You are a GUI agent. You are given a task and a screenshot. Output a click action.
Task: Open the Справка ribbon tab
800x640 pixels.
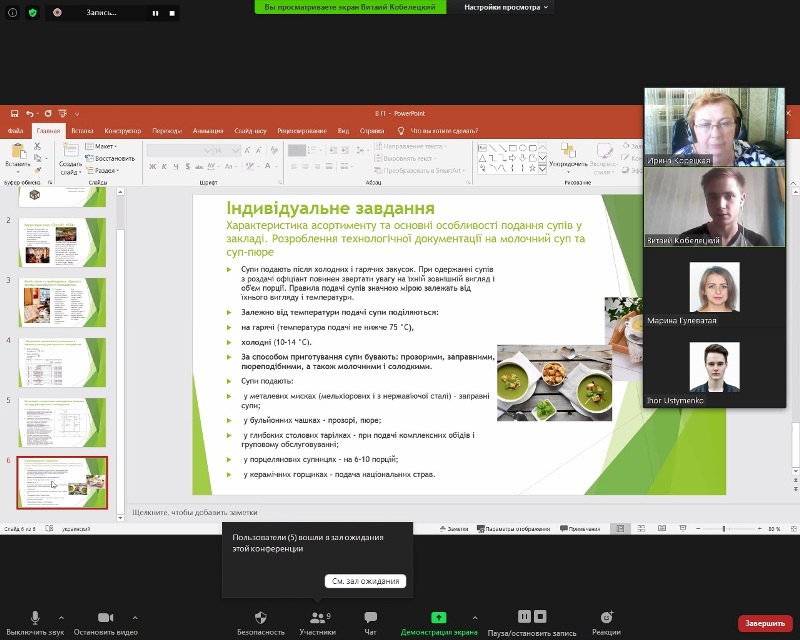(372, 131)
